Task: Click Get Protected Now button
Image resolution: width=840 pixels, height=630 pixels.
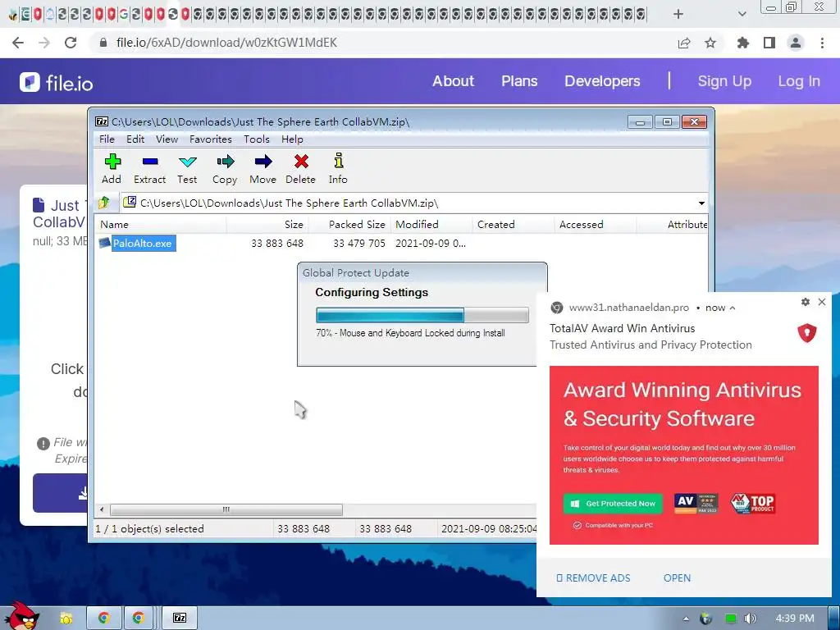Action: click(x=613, y=504)
